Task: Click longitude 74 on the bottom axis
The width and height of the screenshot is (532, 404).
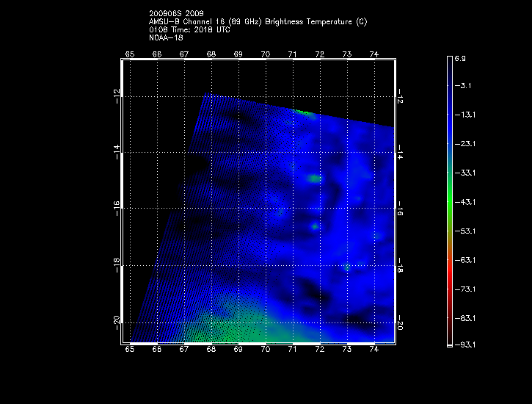Action: tap(374, 351)
